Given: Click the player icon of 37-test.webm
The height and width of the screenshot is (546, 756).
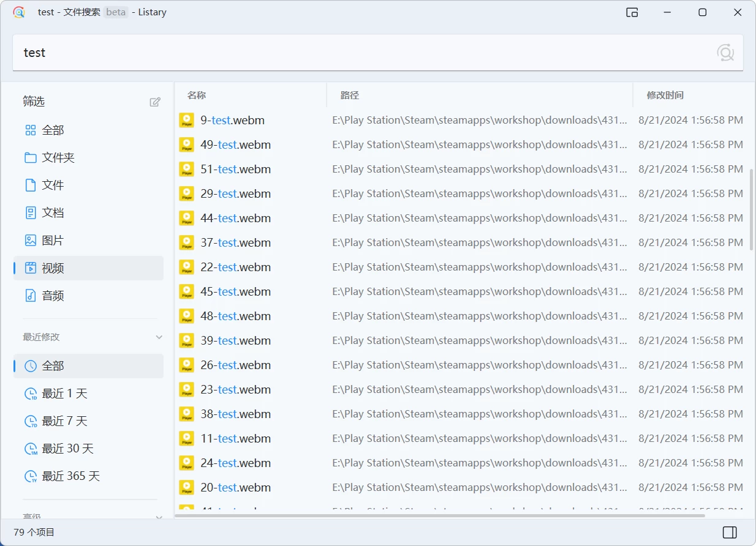Looking at the screenshot, I should pyautogui.click(x=187, y=242).
